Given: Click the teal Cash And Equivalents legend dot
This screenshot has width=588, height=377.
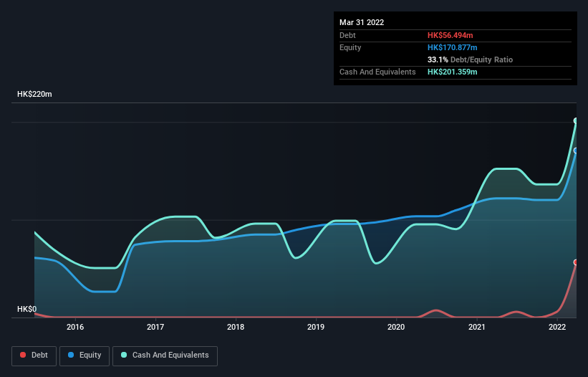Looking at the screenshot, I should 124,355.
